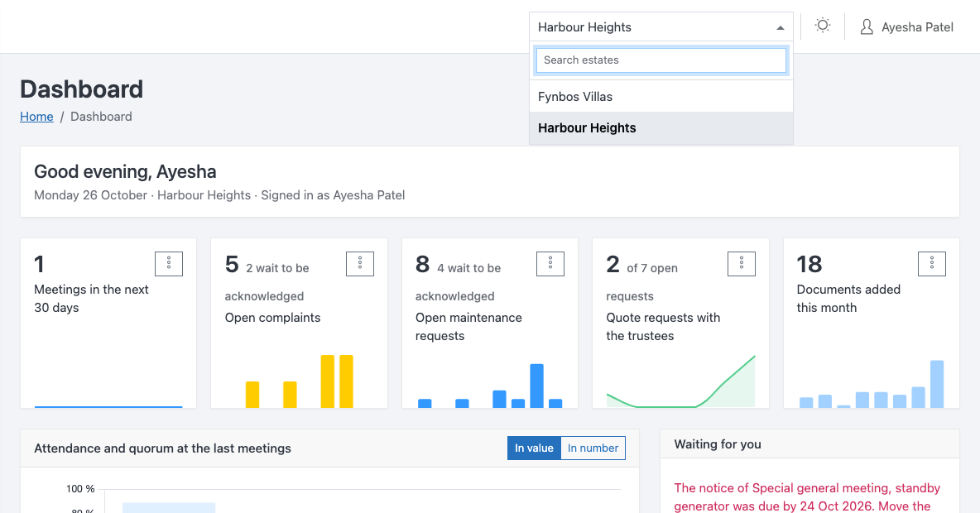
Task: Click 'Meetings in the next 30 days' label
Action: [x=91, y=299]
